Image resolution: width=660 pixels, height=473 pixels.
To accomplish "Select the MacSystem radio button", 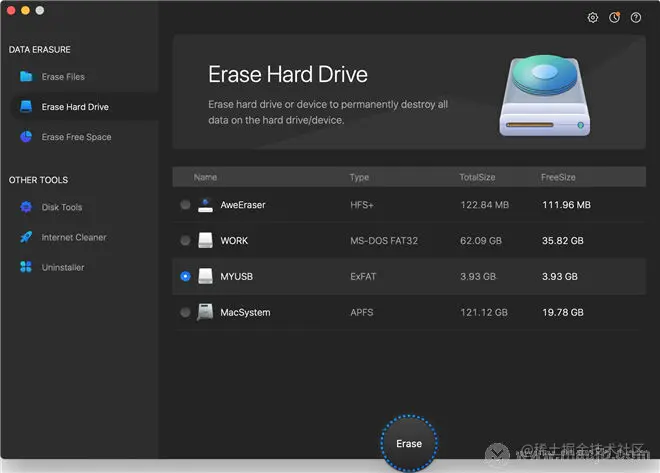I will (185, 312).
